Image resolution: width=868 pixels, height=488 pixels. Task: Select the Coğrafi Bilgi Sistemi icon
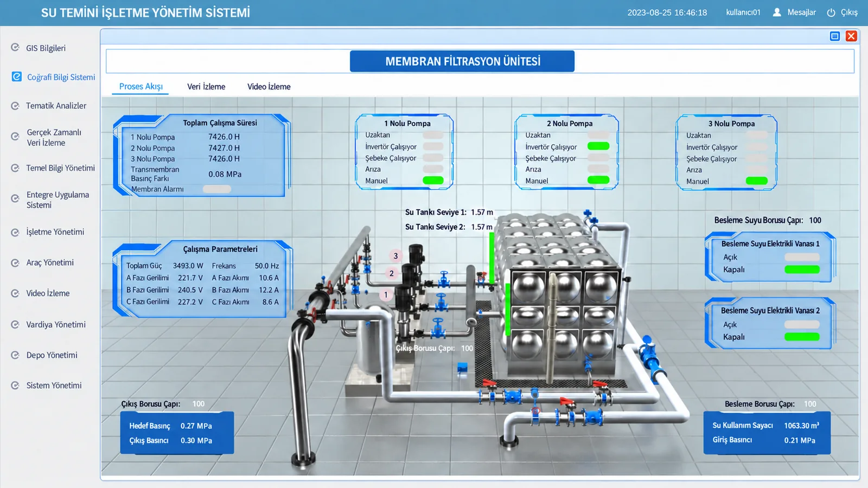[17, 77]
